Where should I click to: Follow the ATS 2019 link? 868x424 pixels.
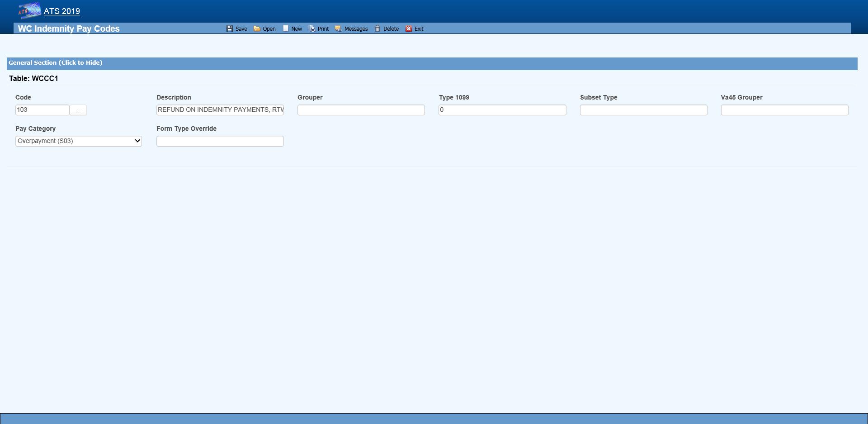point(62,11)
